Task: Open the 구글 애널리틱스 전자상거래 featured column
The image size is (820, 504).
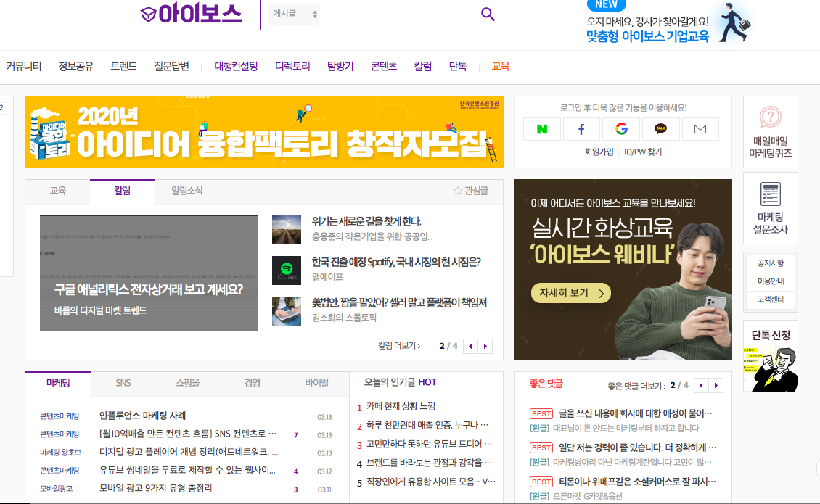Action: 149,273
